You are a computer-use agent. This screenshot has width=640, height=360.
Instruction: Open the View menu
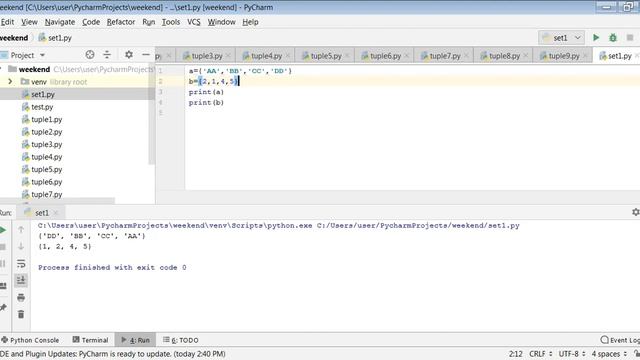pos(29,22)
